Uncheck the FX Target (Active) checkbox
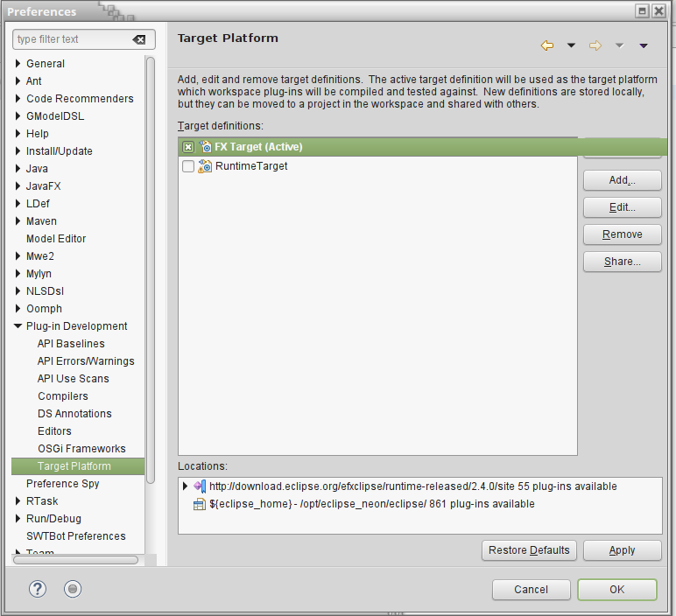The image size is (676, 616). [x=188, y=147]
